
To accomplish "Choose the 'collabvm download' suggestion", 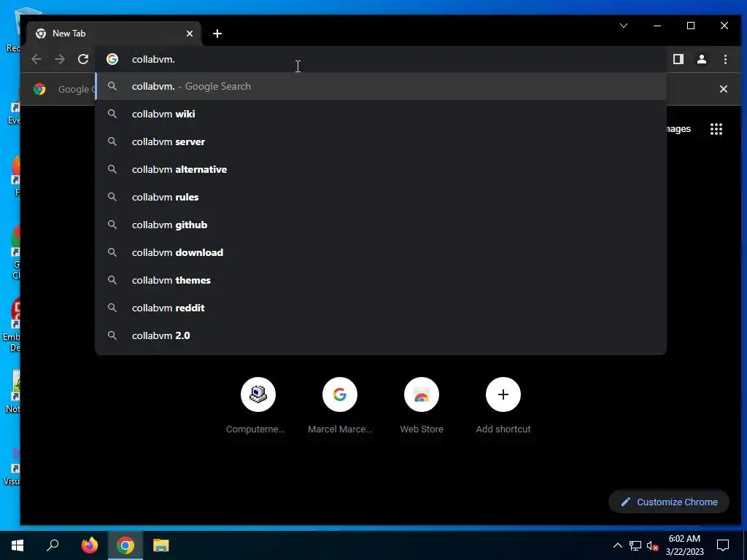I will pyautogui.click(x=381, y=252).
